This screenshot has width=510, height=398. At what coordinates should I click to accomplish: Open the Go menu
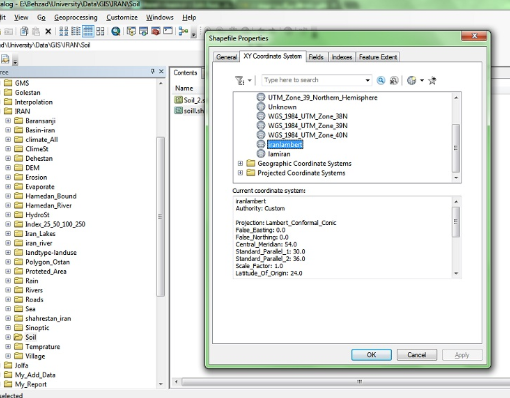click(x=41, y=17)
